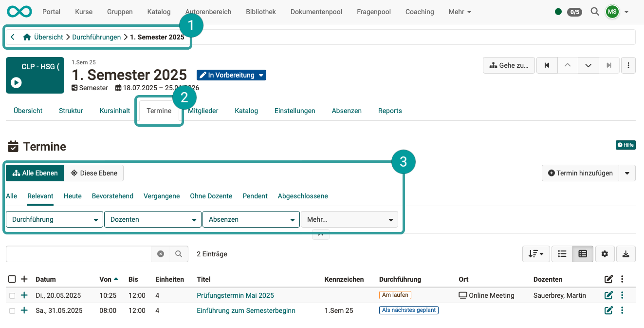Screen dimensions: 644x328
Task: Open global search via magnifier icon
Action: [594, 12]
